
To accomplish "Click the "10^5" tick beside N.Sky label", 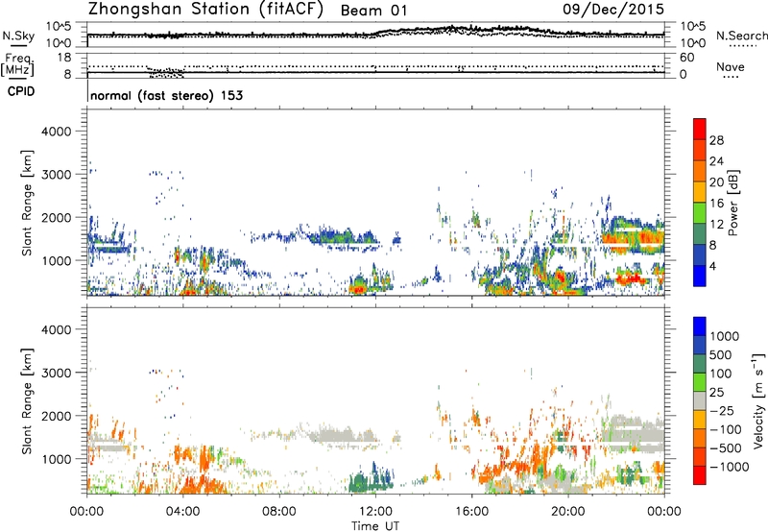I will click(58, 27).
